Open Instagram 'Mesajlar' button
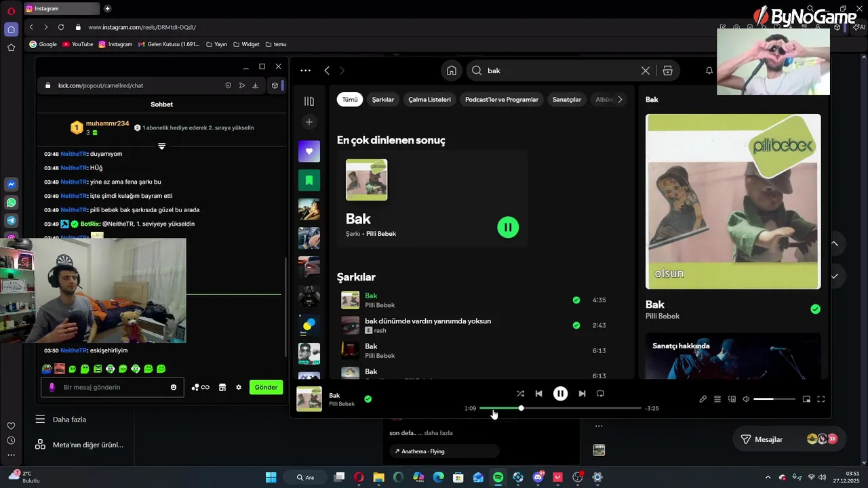Viewport: 868px width, 488px height. 787,439
